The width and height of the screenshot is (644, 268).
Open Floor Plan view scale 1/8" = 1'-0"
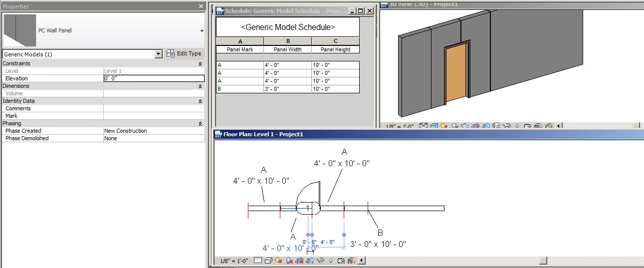coord(235,261)
